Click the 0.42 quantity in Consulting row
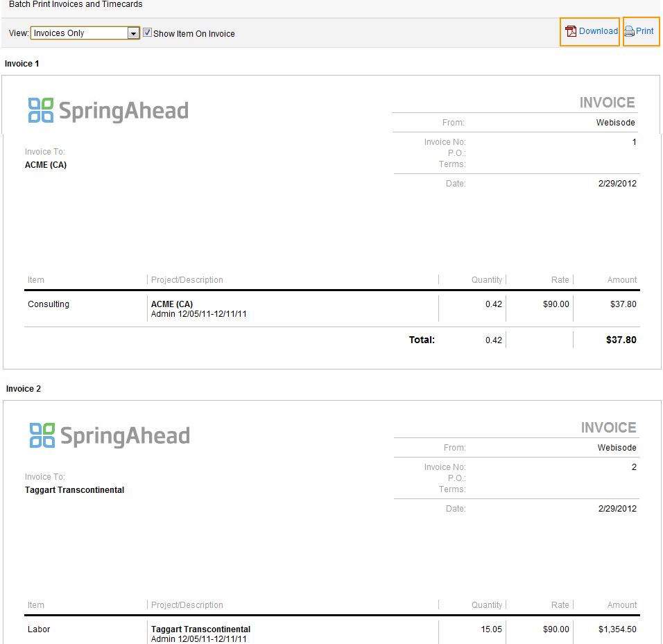This screenshot has height=644, width=663. 494,304
